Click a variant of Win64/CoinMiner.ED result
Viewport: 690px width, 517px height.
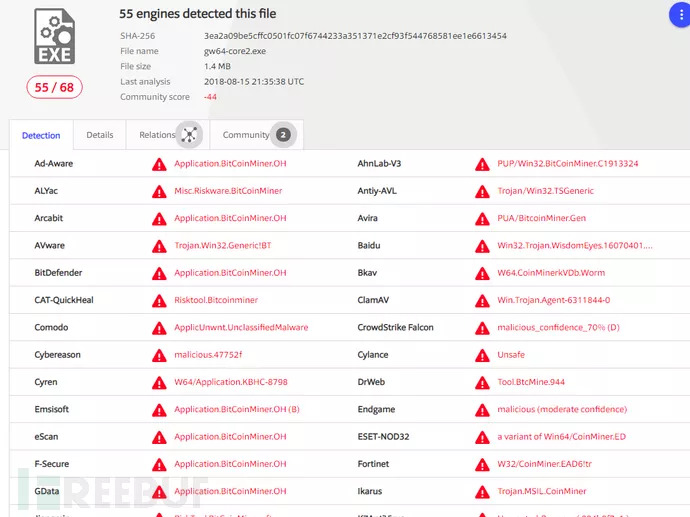point(562,436)
